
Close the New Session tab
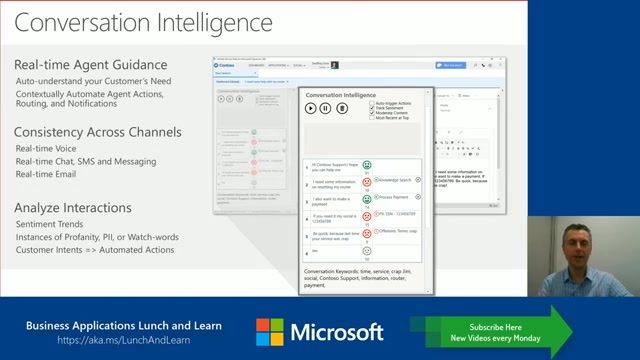[x=255, y=73]
